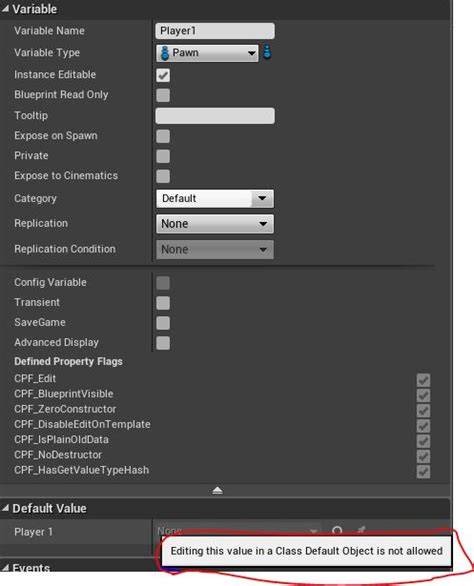This screenshot has width=474, height=586.
Task: Click the Pawn container type icon
Action: point(267,52)
